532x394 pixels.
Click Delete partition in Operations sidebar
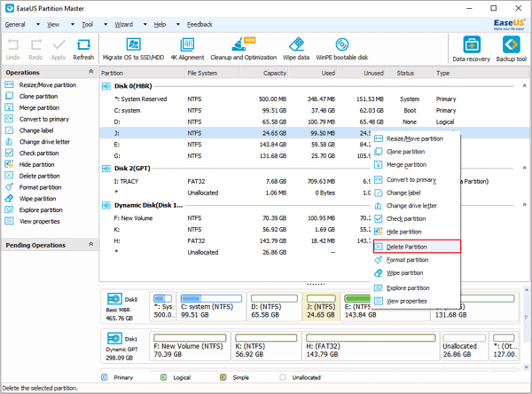point(33,176)
